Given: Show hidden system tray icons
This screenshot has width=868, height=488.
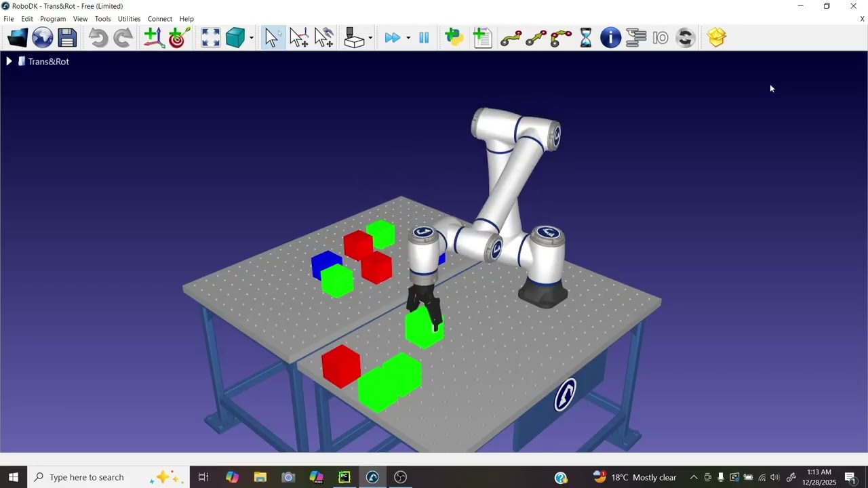Looking at the screenshot, I should pyautogui.click(x=694, y=477).
